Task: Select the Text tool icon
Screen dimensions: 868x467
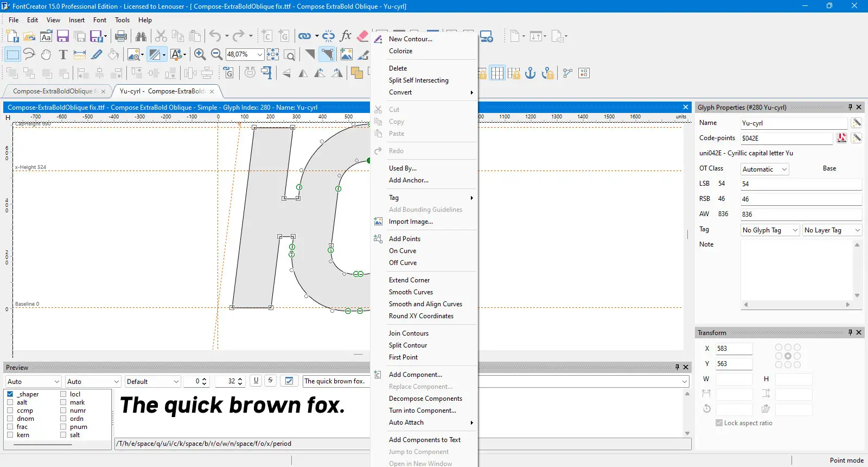Action: pos(63,54)
